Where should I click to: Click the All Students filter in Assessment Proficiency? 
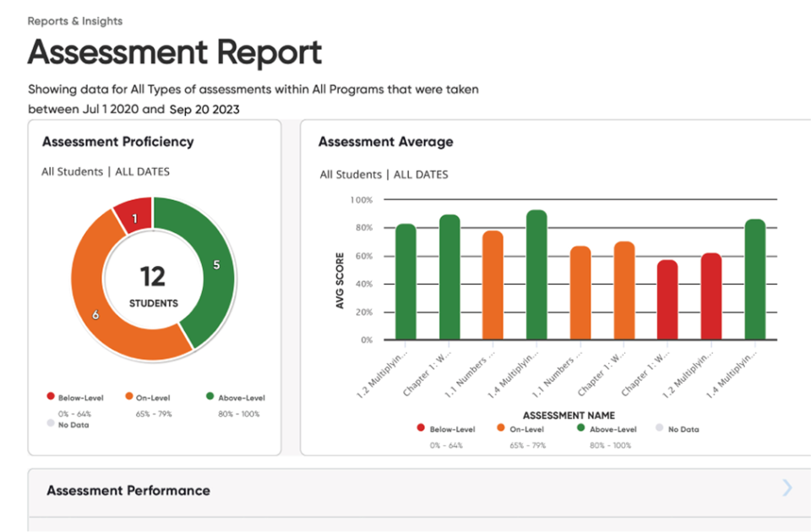[71, 171]
